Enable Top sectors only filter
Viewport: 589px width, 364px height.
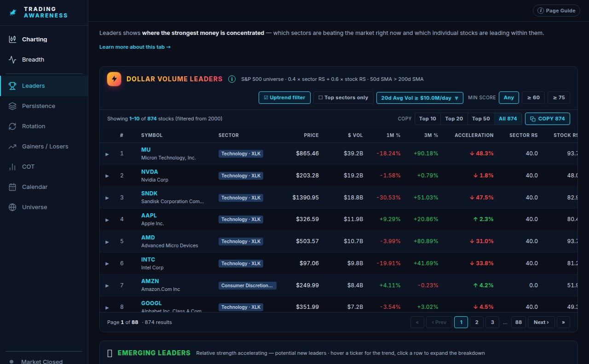pos(343,97)
